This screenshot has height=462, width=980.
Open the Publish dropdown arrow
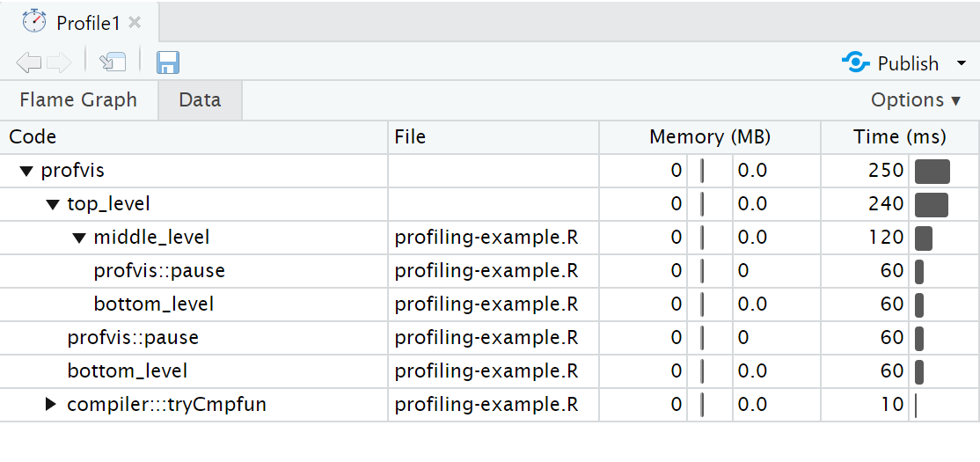tap(961, 63)
